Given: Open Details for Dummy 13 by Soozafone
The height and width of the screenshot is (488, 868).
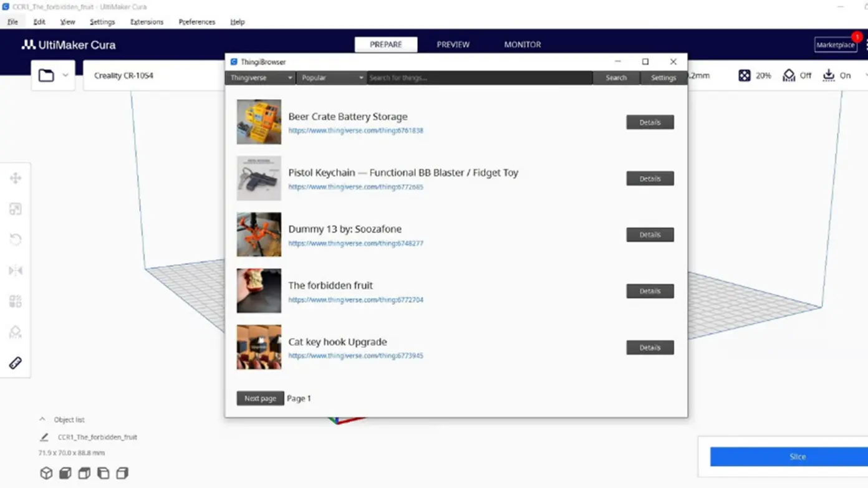Looking at the screenshot, I should click(650, 235).
